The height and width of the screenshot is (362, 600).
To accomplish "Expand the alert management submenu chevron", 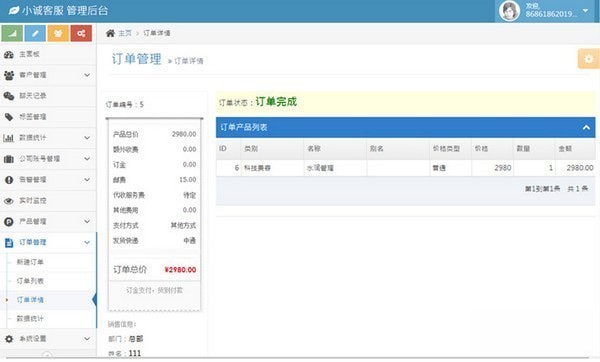I will 87,179.
